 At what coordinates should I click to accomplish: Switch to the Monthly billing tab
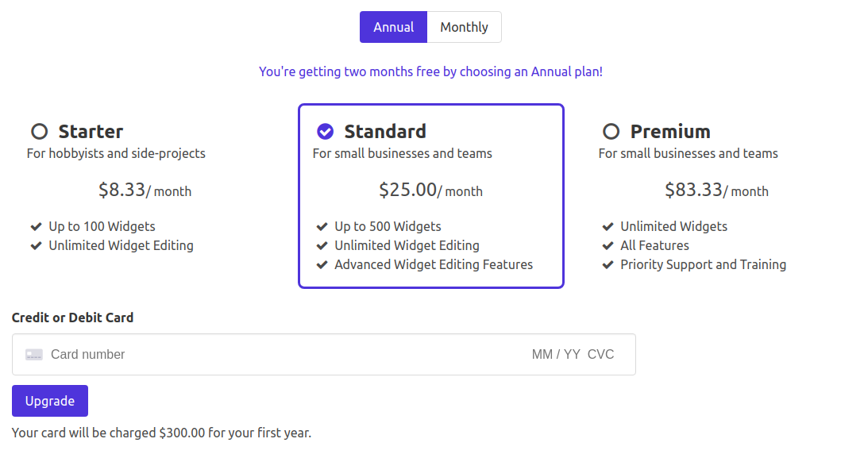(x=464, y=26)
